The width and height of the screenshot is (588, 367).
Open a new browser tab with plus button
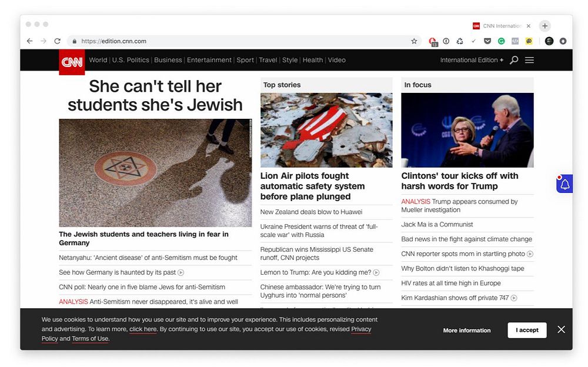point(545,26)
